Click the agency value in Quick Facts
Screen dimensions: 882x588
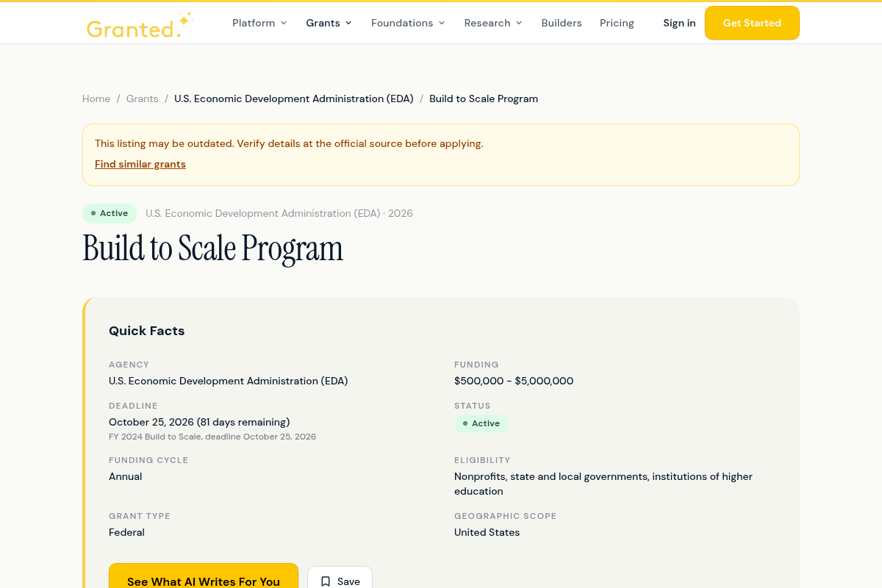coord(229,381)
